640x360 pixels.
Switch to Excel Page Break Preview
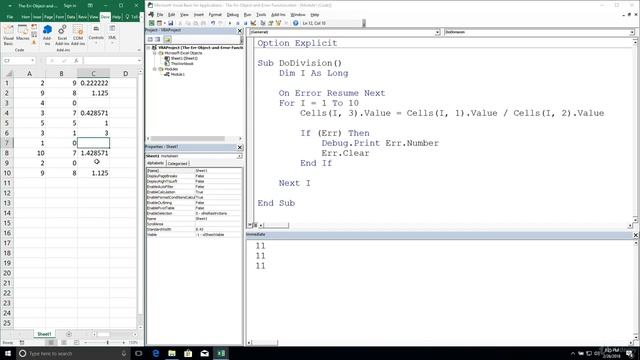tap(76, 342)
